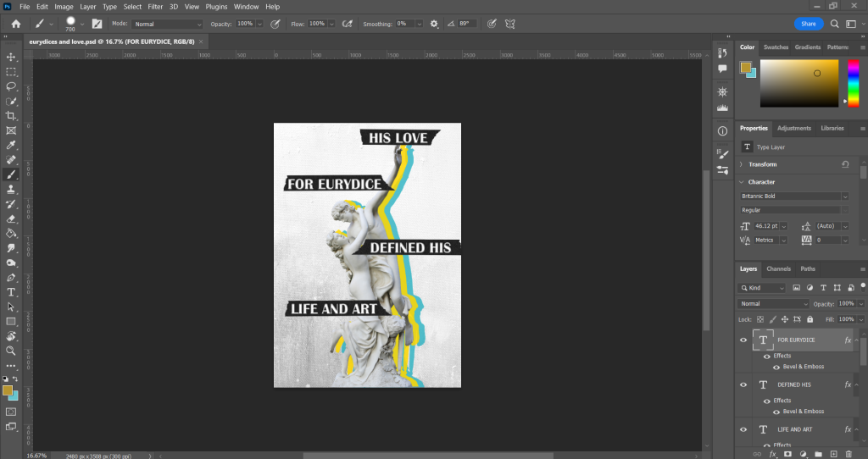868x459 pixels.
Task: Open the brush Mode dropdown
Action: [x=167, y=24]
